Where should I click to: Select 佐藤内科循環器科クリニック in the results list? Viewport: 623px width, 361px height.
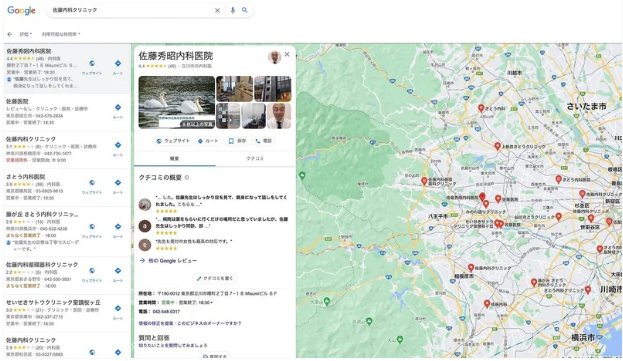click(x=42, y=264)
